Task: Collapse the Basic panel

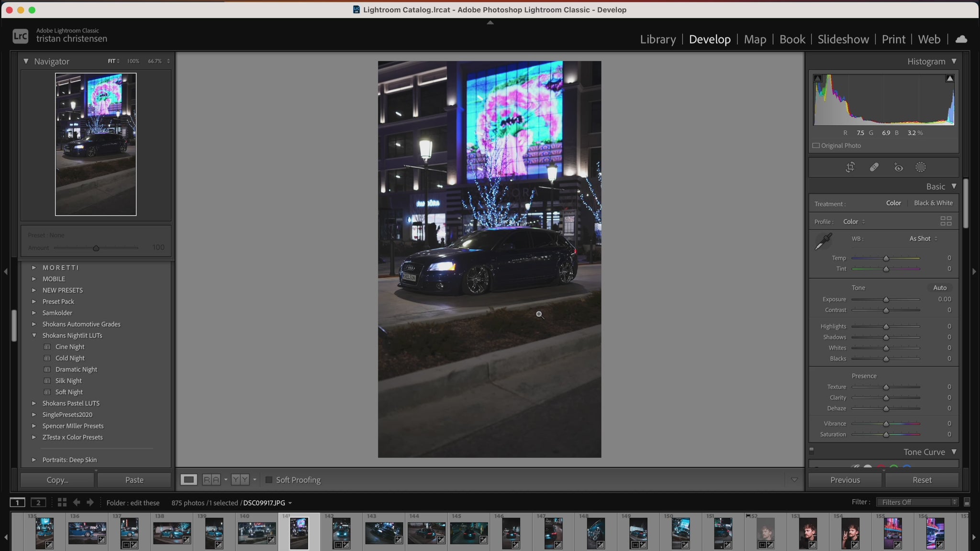Action: tap(954, 186)
